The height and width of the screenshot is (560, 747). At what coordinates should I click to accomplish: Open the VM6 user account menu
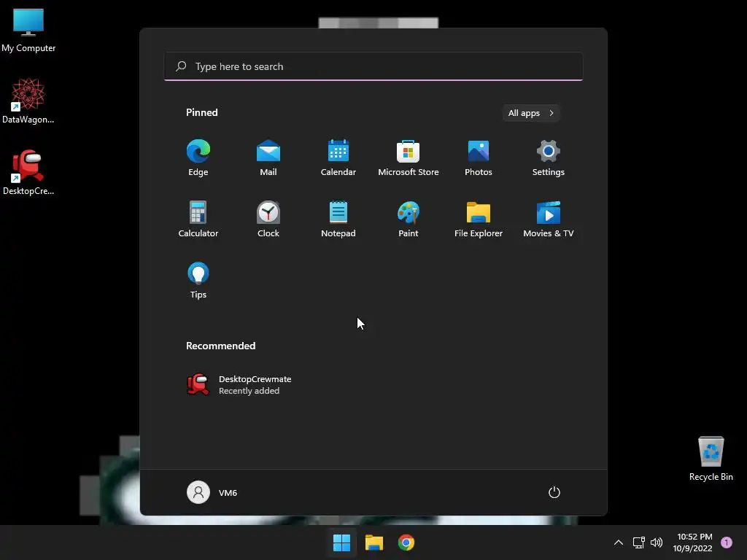point(212,492)
